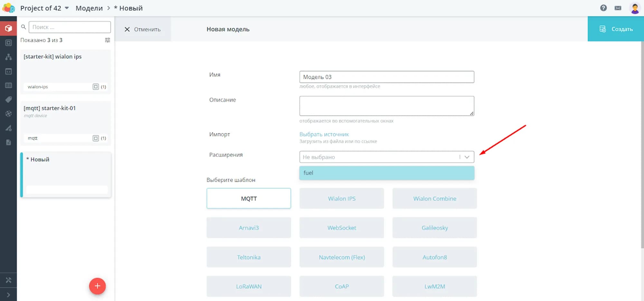Screen dimensions: 644x301
Task: Open the user profile avatar
Action: click(x=635, y=8)
